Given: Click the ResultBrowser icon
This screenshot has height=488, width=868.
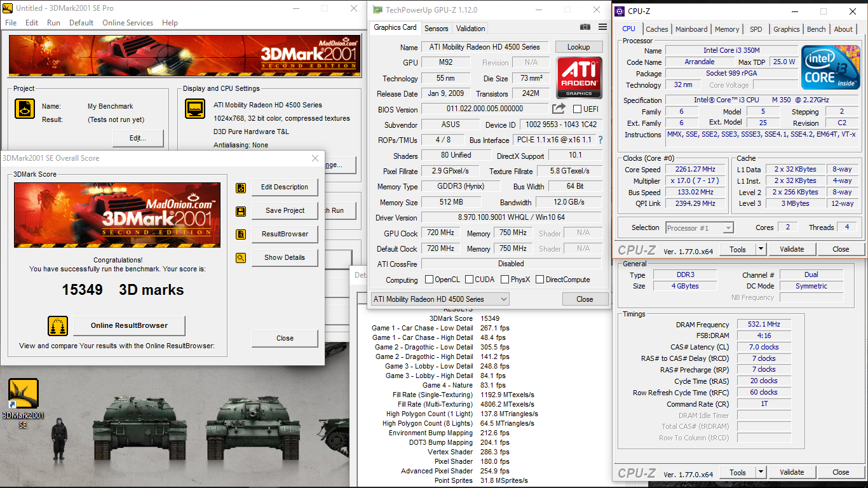Looking at the screenshot, I should [x=241, y=234].
